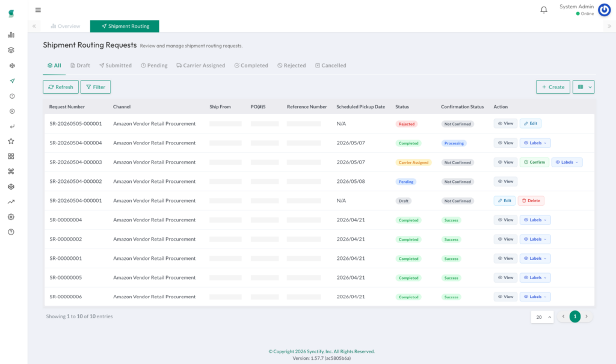This screenshot has height=364, width=616.
Task: Select page 1 in pagination
Action: click(574, 316)
